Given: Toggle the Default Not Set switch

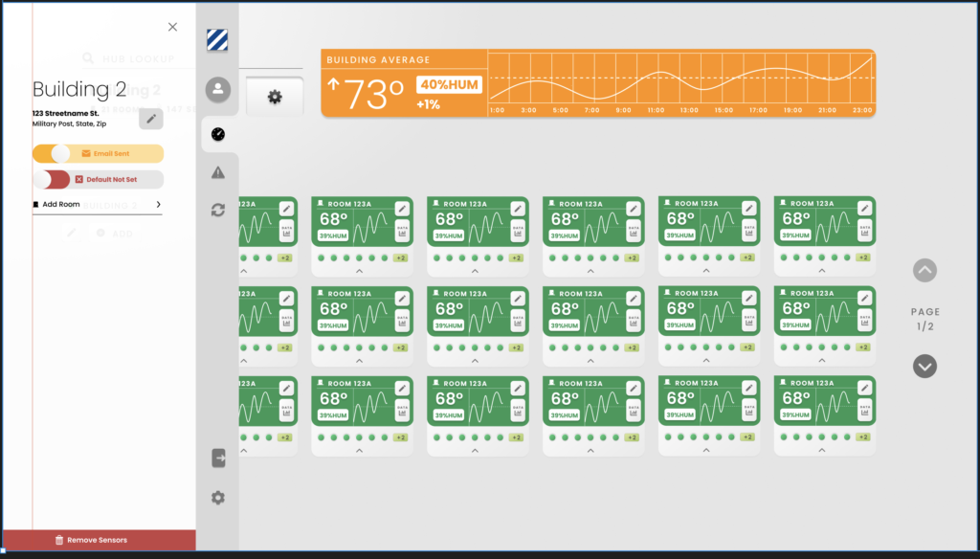Looking at the screenshot, I should [x=98, y=179].
